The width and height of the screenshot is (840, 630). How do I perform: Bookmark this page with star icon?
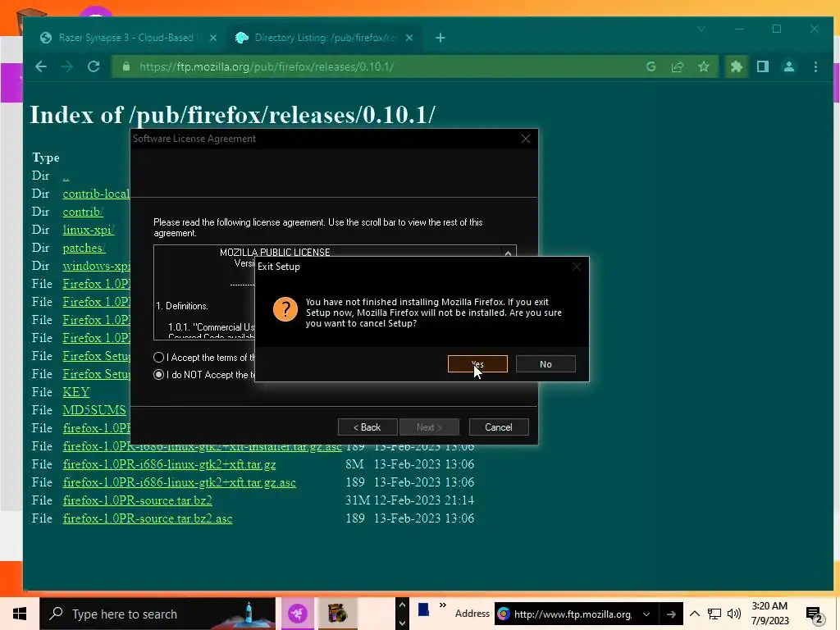click(703, 66)
